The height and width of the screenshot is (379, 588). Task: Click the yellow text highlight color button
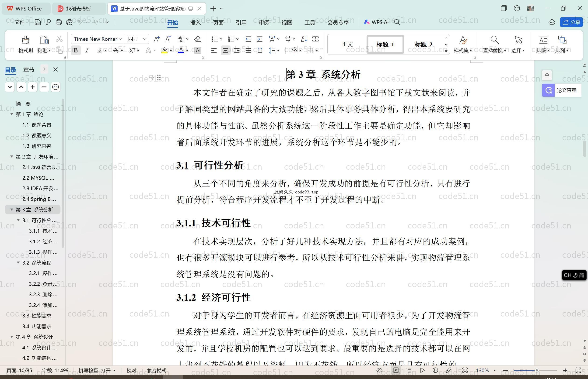(164, 50)
